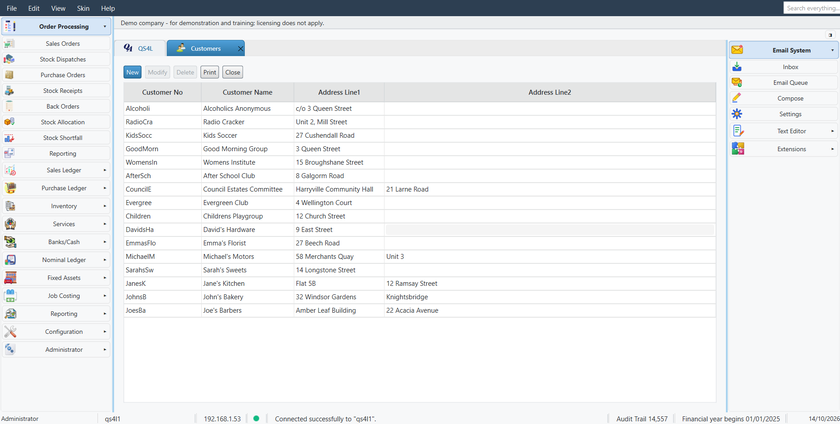Click the Purchase Orders box icon
The image size is (840, 424).
(9, 75)
